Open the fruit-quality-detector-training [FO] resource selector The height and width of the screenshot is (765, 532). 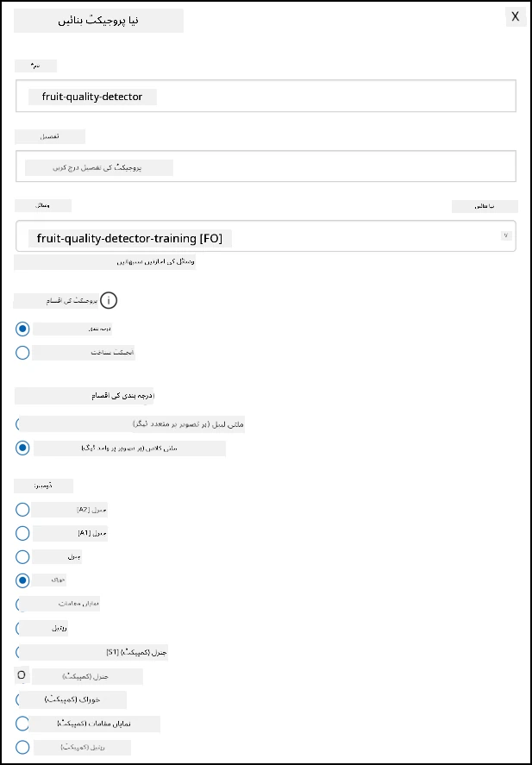266,236
